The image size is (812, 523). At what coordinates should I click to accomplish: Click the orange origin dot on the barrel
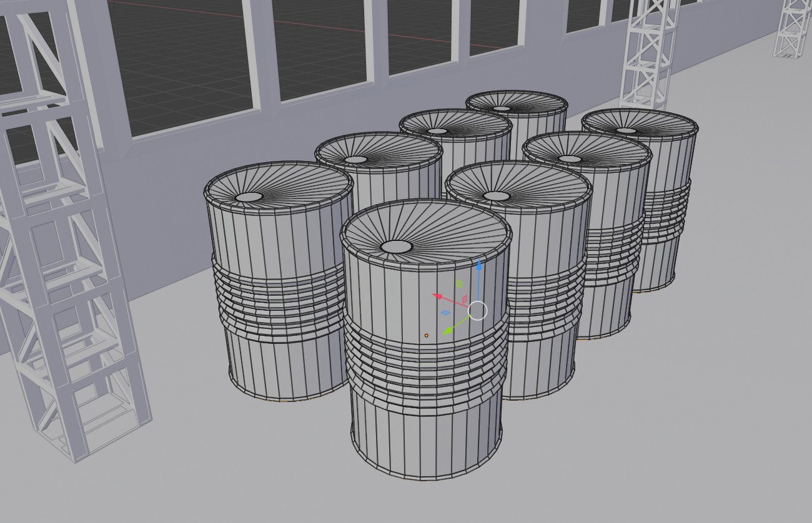point(427,335)
